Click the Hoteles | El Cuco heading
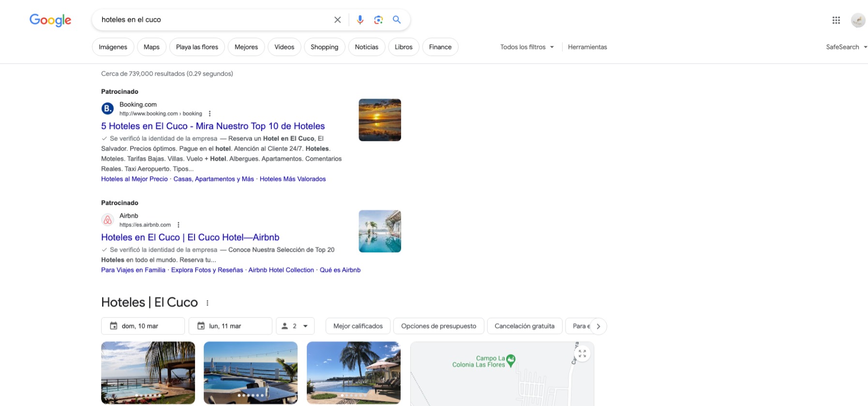The width and height of the screenshot is (868, 406). pos(150,303)
